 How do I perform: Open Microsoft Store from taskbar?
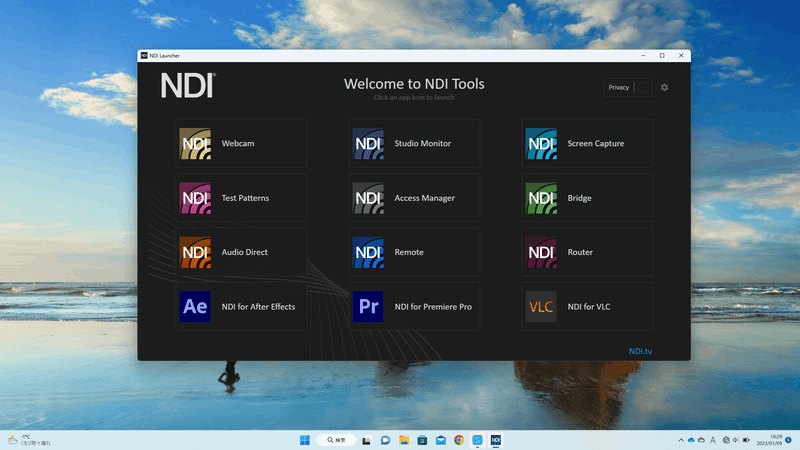pyautogui.click(x=422, y=440)
